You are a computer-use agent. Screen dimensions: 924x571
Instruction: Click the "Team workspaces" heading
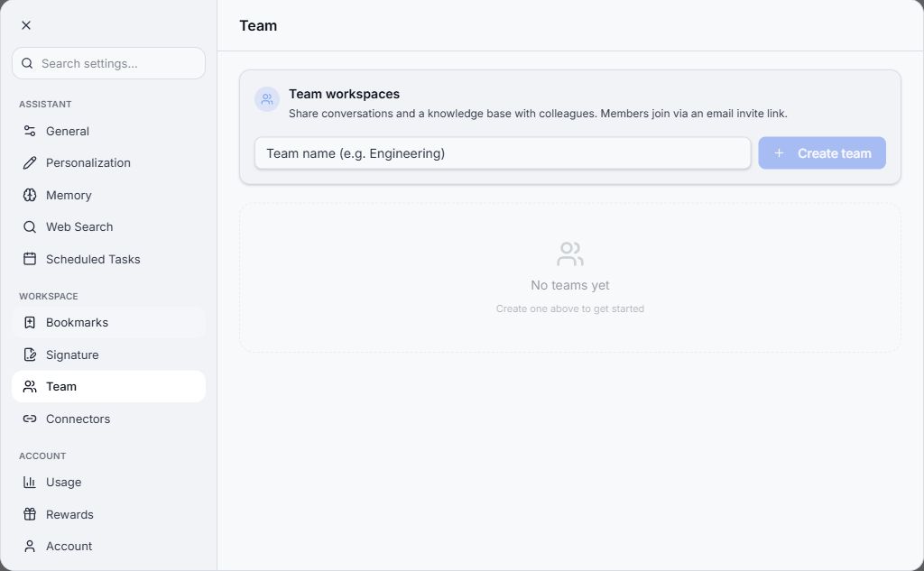344,94
